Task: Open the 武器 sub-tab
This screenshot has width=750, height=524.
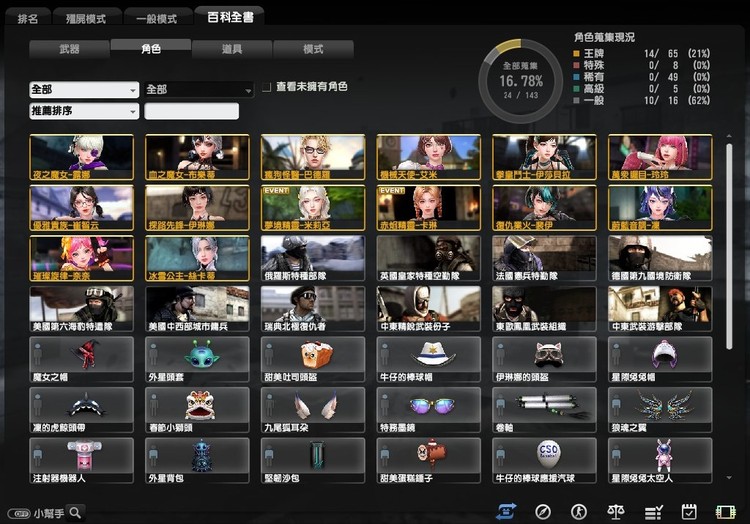Action: [x=69, y=49]
